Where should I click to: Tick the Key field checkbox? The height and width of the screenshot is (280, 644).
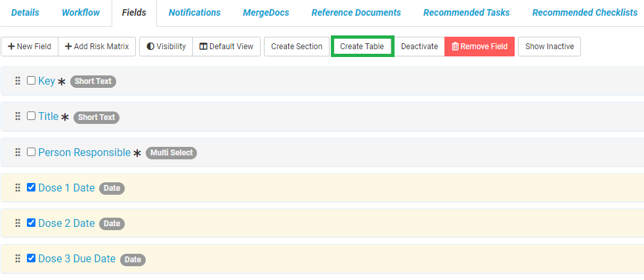(x=32, y=81)
